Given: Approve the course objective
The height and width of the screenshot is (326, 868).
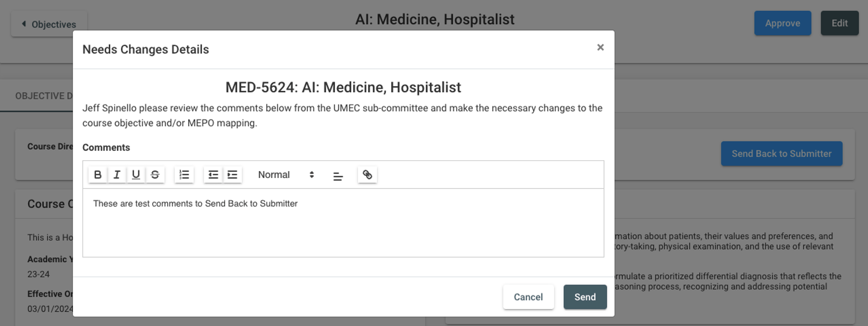Looking at the screenshot, I should 783,23.
